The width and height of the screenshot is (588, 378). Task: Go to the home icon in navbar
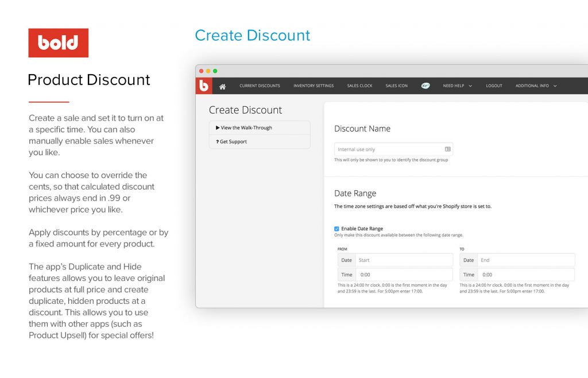coord(222,87)
